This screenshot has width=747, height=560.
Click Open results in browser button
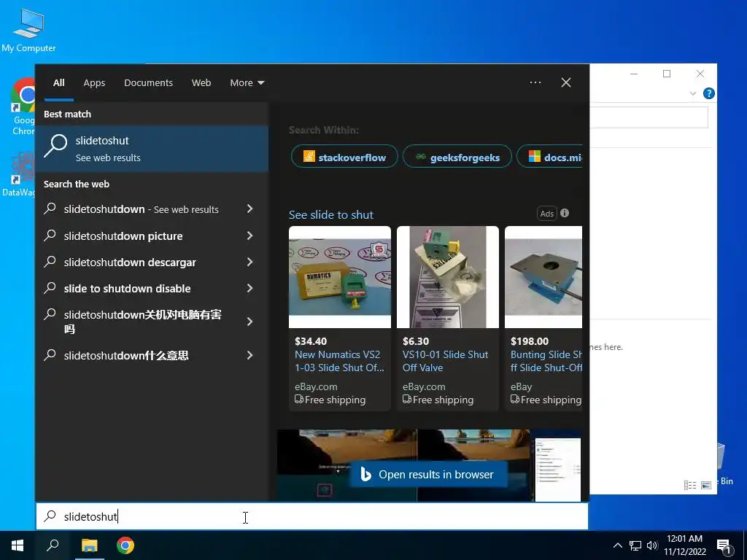428,474
